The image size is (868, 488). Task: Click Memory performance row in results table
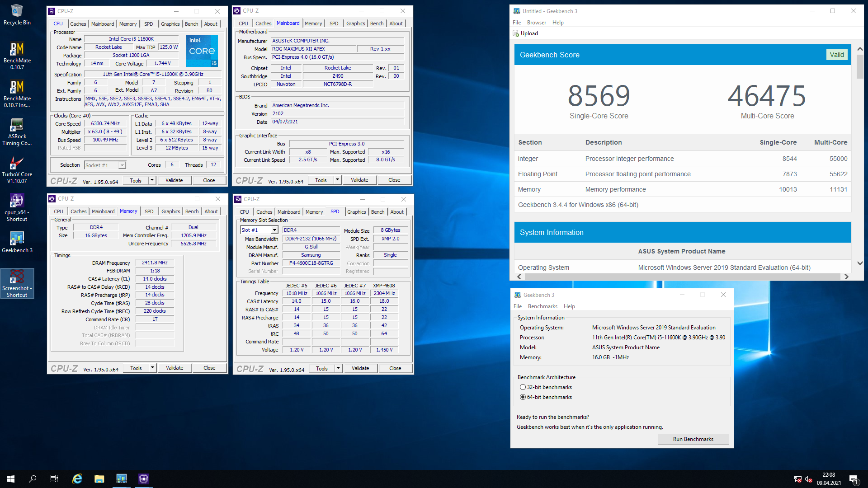coord(683,189)
